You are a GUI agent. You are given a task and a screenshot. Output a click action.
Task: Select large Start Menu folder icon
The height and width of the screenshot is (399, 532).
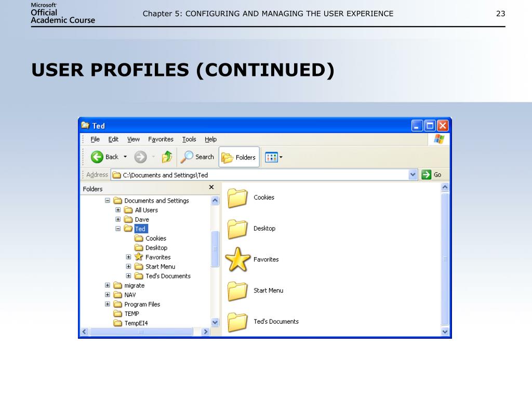[237, 291]
